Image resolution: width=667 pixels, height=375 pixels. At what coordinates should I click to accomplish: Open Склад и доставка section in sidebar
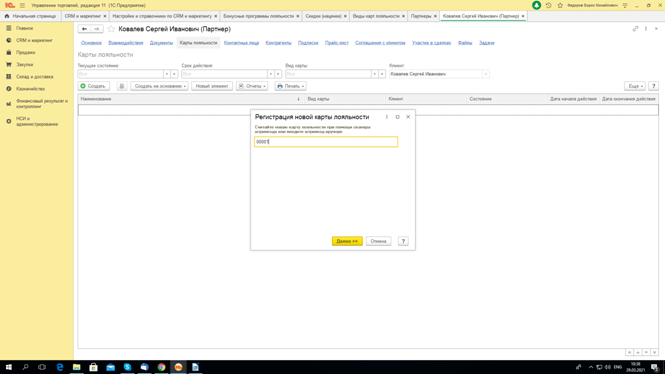point(34,77)
